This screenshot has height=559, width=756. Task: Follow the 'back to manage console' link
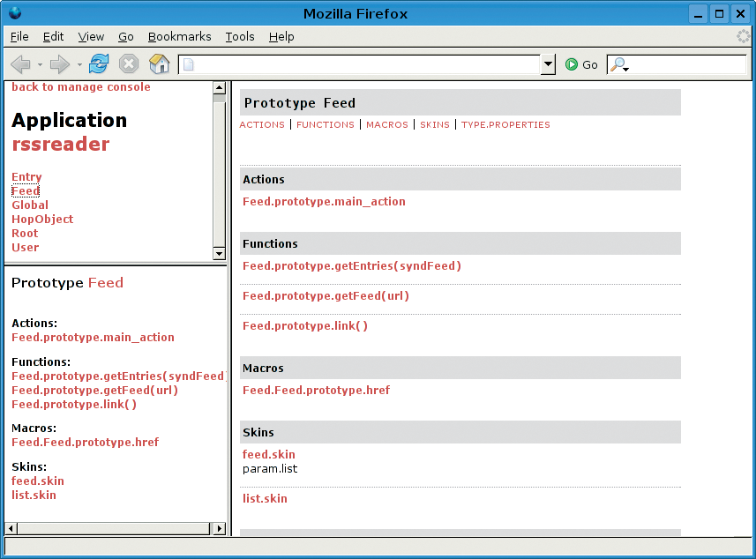81,86
